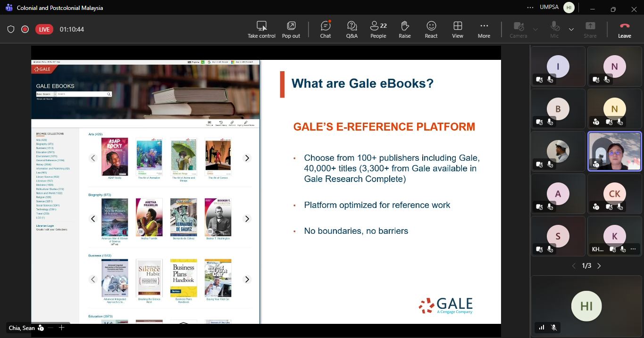Viewport: 644px width, 338px height.
Task: Click the HI profile avatar in title bar
Action: coord(569,8)
